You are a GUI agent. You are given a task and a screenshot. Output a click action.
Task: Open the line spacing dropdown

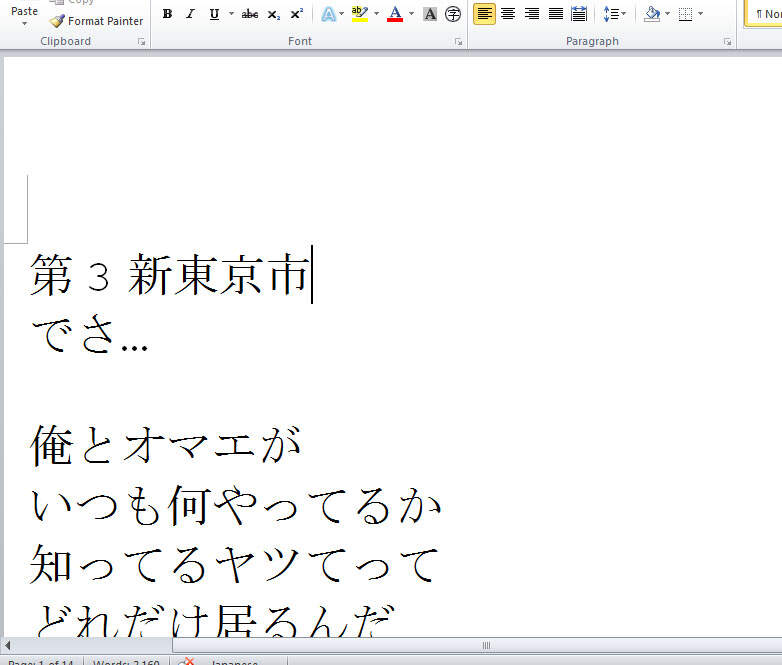(614, 14)
